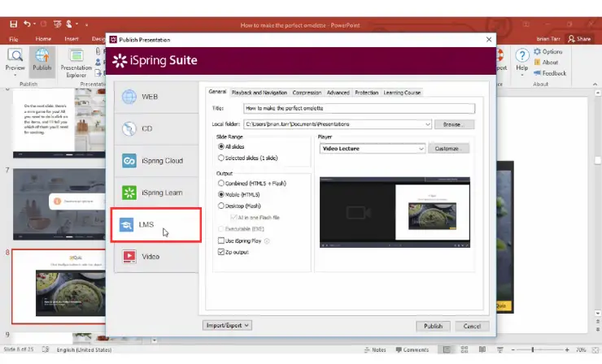Click the Share button in PowerPoint

click(x=579, y=39)
